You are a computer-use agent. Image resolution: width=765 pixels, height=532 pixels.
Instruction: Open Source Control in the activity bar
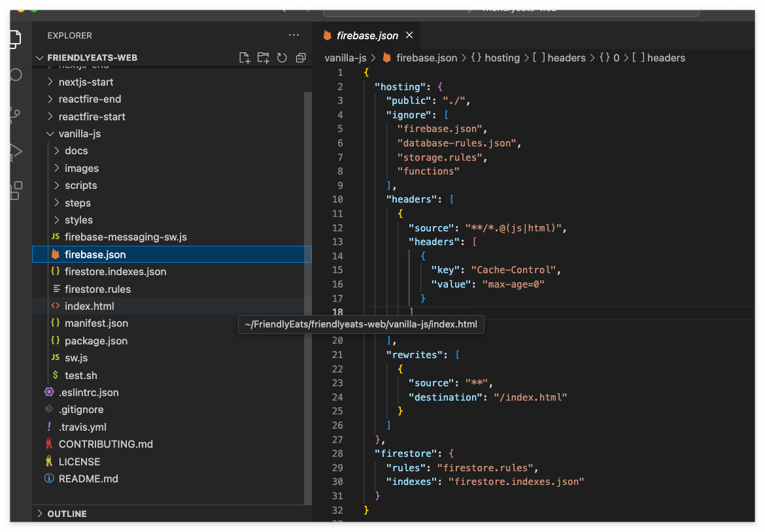click(15, 115)
